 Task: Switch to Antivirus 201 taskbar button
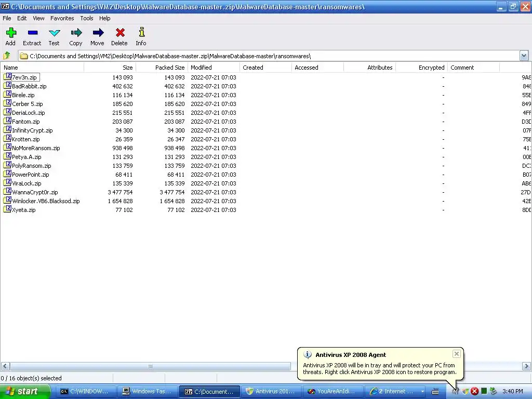(271, 391)
